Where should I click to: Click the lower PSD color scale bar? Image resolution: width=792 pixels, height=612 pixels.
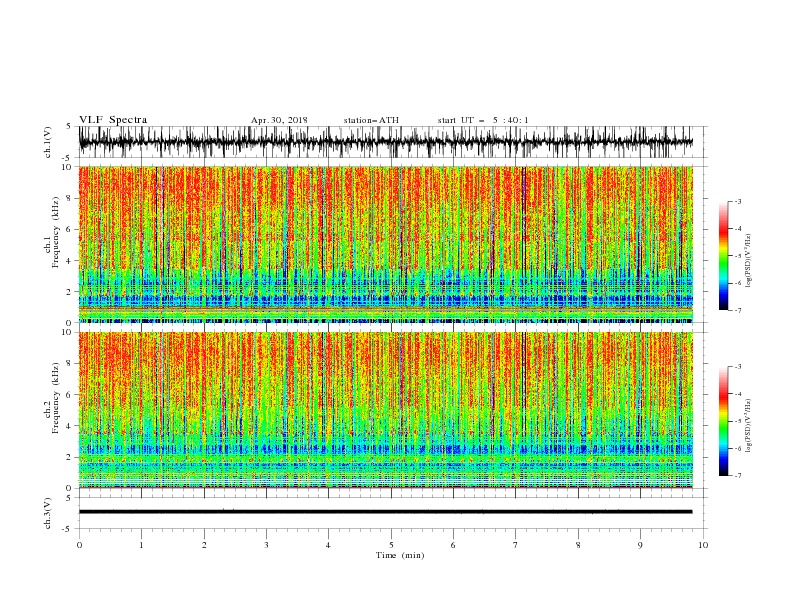tap(723, 421)
